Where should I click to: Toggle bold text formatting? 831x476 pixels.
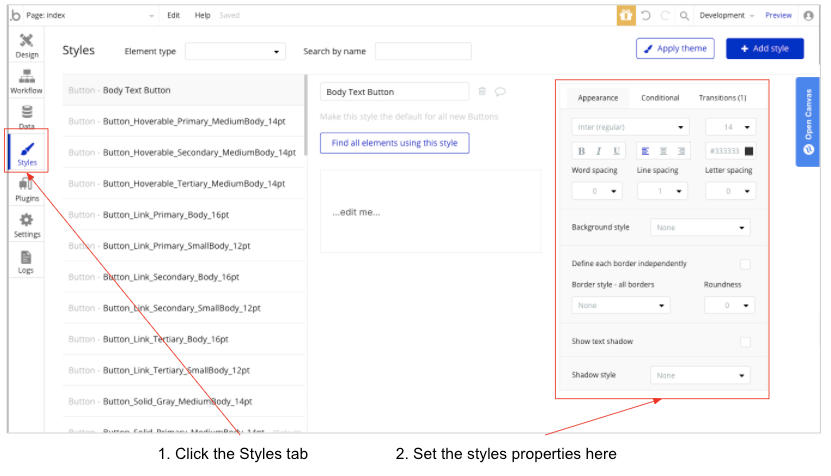coord(581,151)
